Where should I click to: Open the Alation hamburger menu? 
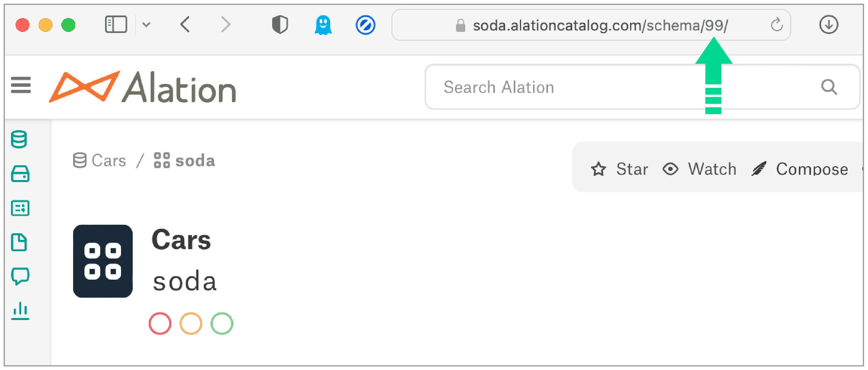21,85
